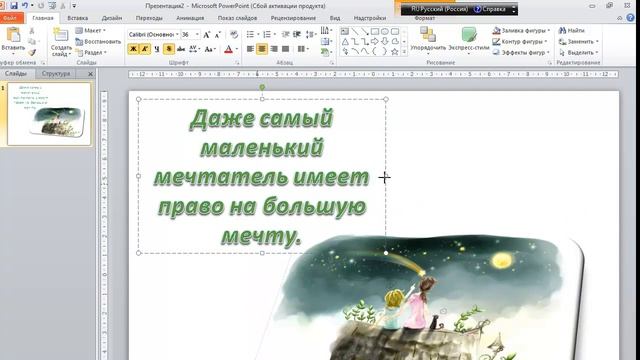Click Контур фигуры shape outline button
Image resolution: width=640 pixels, height=360 pixels.
(520, 42)
